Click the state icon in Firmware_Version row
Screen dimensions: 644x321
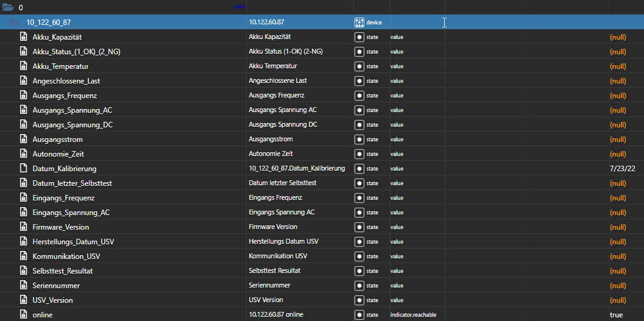[x=359, y=227]
